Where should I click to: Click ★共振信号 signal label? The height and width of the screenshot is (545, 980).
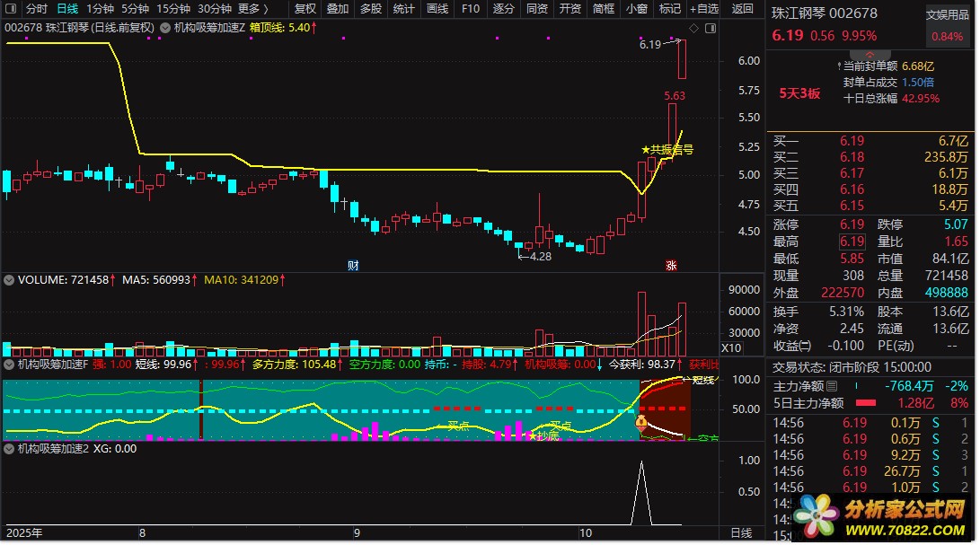click(667, 149)
